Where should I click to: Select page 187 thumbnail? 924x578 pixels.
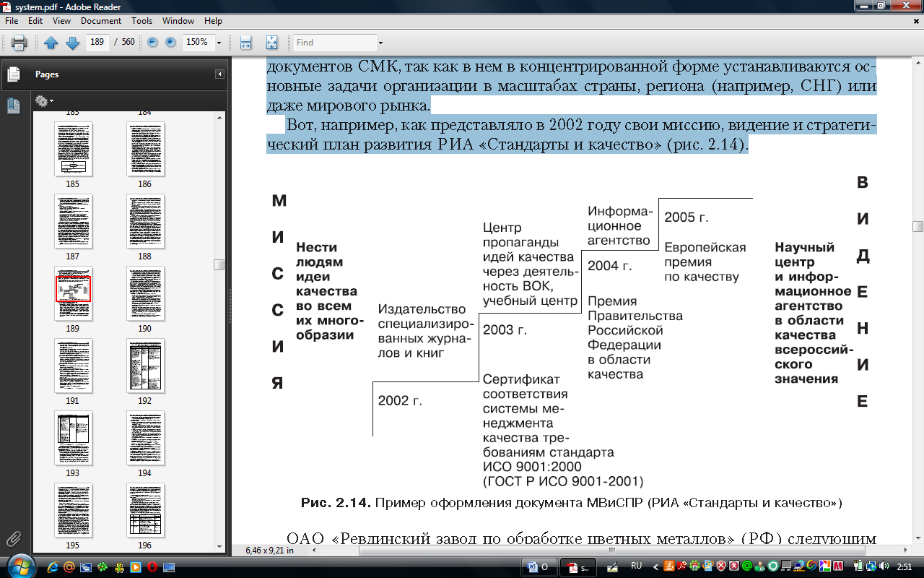pyautogui.click(x=73, y=222)
